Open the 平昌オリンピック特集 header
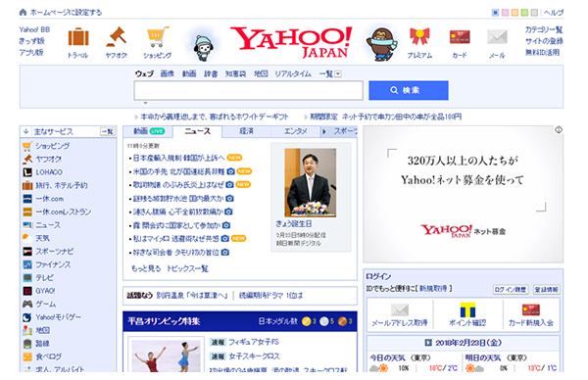This screenshot has height=380, width=588. tap(164, 321)
